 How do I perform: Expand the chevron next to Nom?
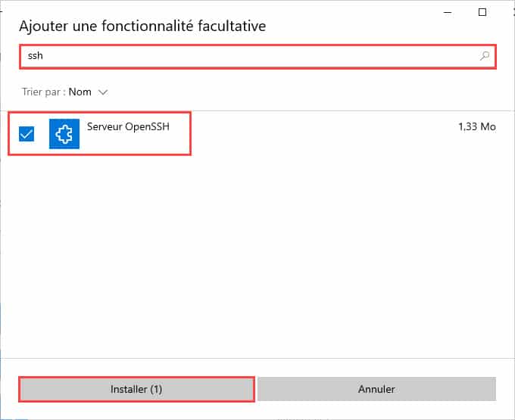pos(103,92)
